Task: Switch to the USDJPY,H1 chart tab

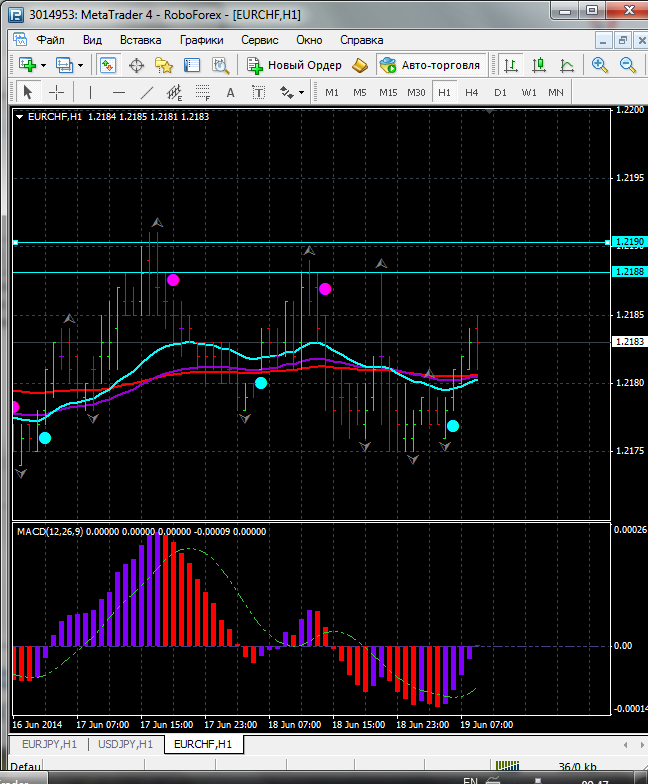Action: coord(125,744)
